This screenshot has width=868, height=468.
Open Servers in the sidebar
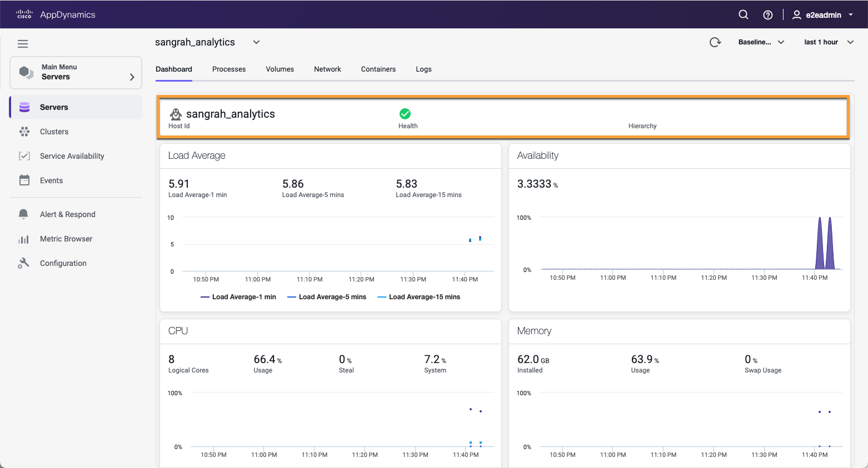(76, 107)
